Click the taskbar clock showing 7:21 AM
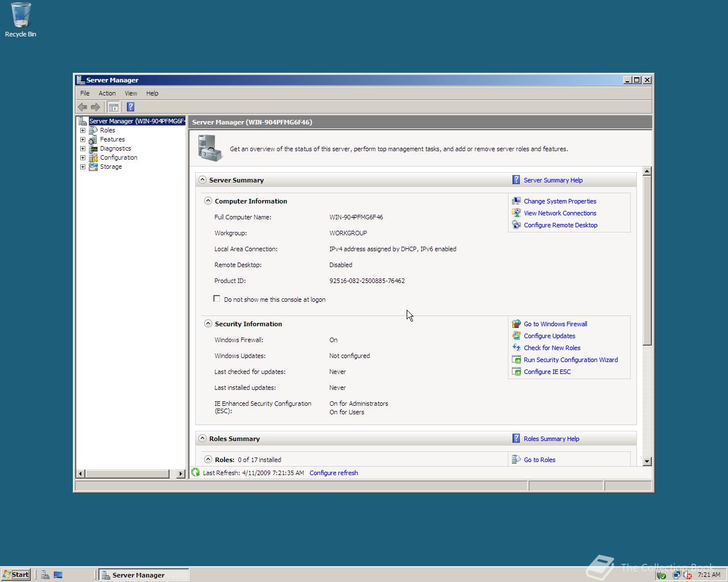Image resolution: width=728 pixels, height=582 pixels. pos(709,575)
